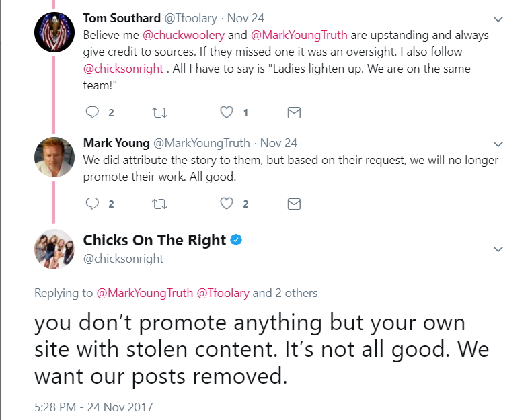Expand options chevron on Tom Southard's tweet
The height and width of the screenshot is (420, 532).
click(498, 18)
